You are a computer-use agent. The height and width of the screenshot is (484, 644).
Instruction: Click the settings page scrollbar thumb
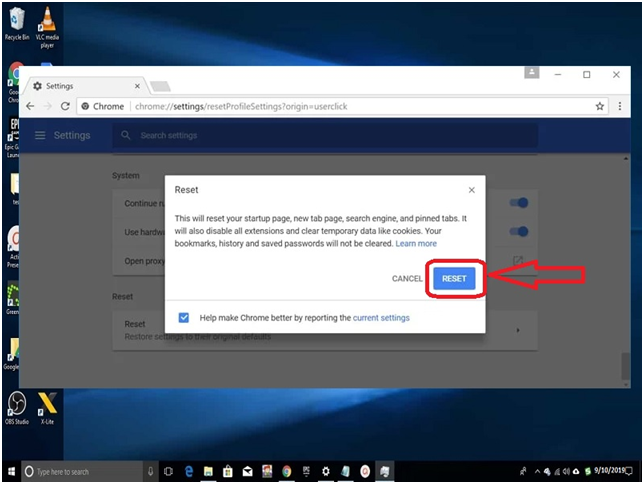[626, 366]
